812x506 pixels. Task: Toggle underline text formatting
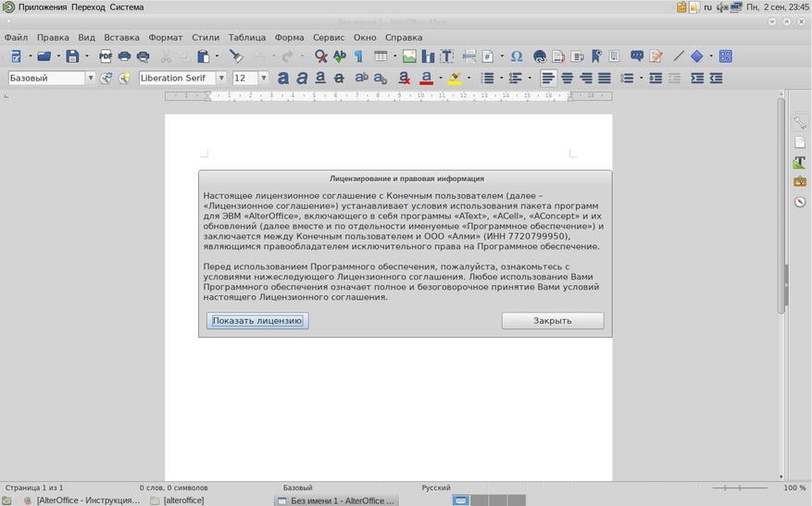[x=320, y=78]
